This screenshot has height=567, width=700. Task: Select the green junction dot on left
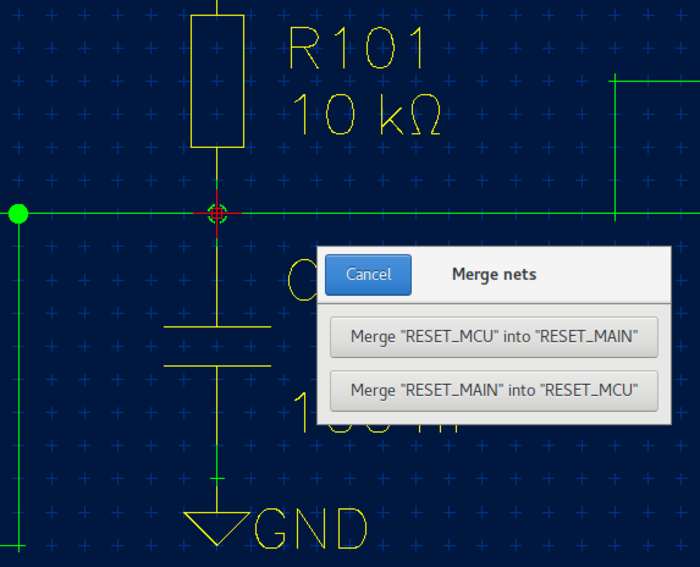18,213
